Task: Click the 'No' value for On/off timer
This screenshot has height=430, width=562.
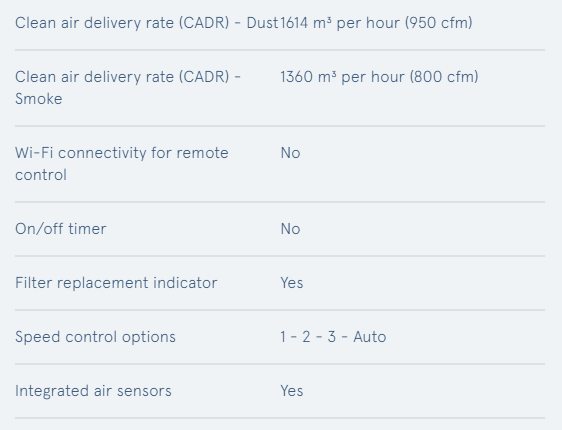Action: pyautogui.click(x=290, y=229)
